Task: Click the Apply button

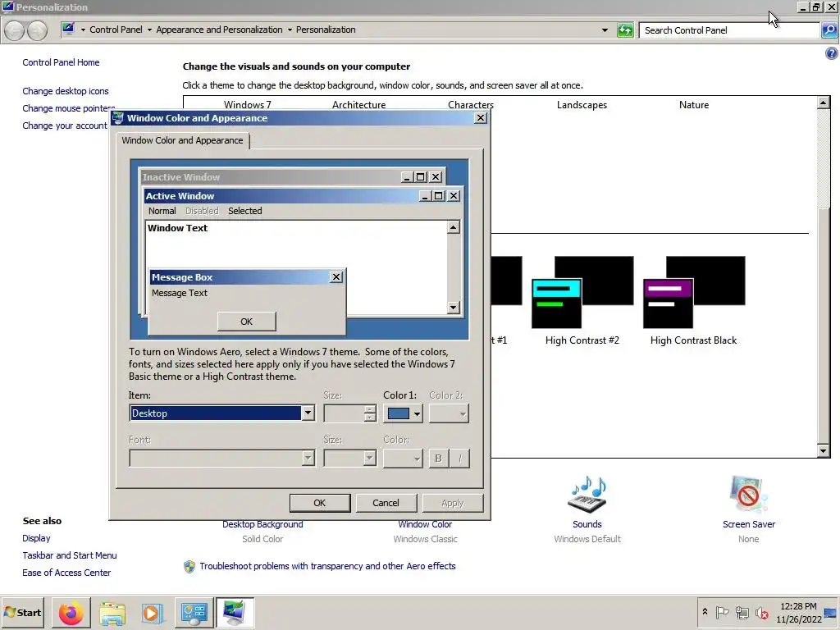Action: pos(453,503)
